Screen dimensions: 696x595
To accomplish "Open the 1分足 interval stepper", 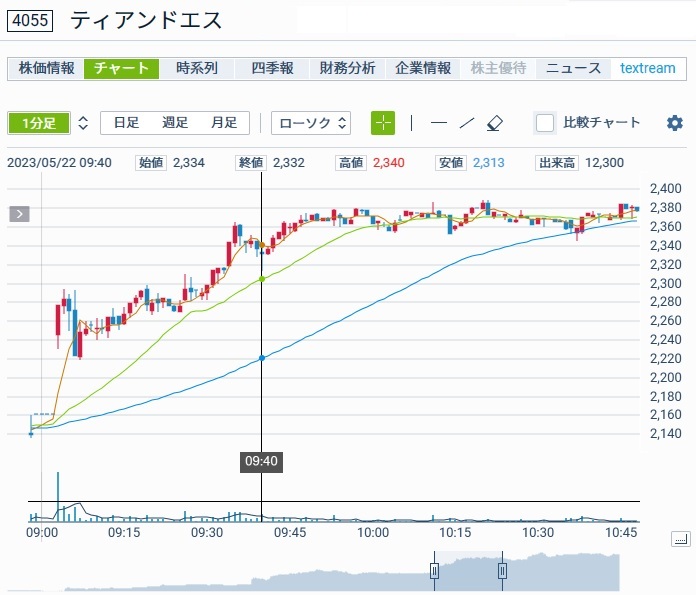I will point(83,123).
